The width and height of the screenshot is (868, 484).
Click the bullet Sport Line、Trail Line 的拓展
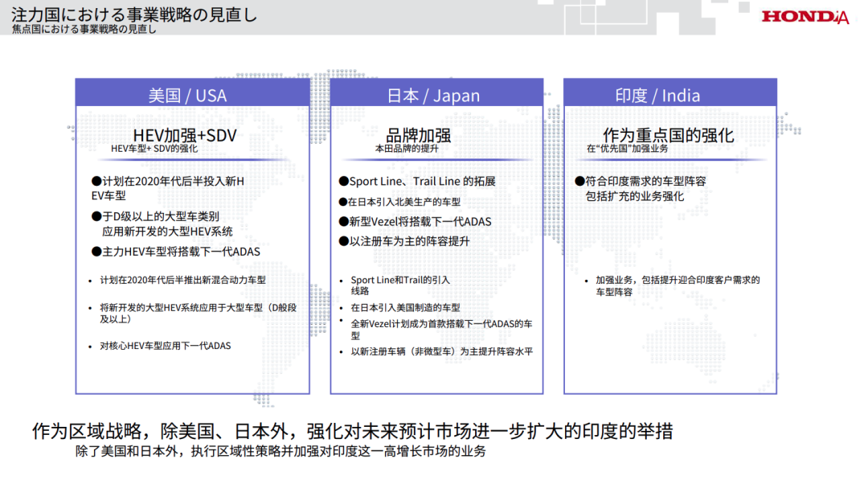click(x=416, y=182)
